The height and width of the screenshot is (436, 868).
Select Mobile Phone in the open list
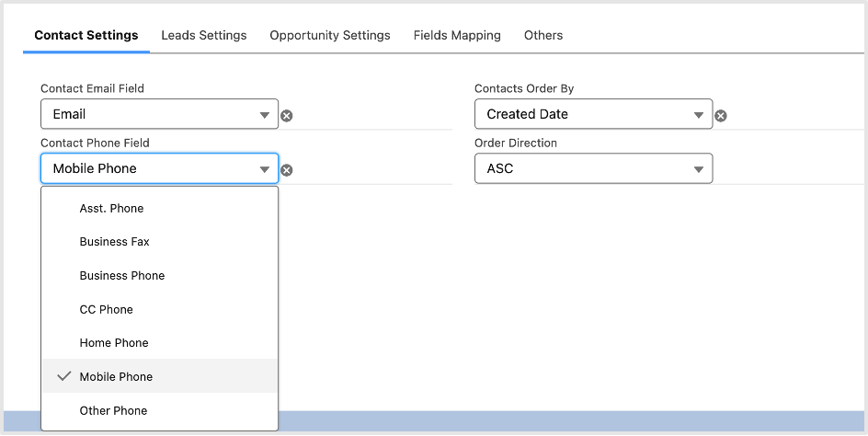coord(117,376)
